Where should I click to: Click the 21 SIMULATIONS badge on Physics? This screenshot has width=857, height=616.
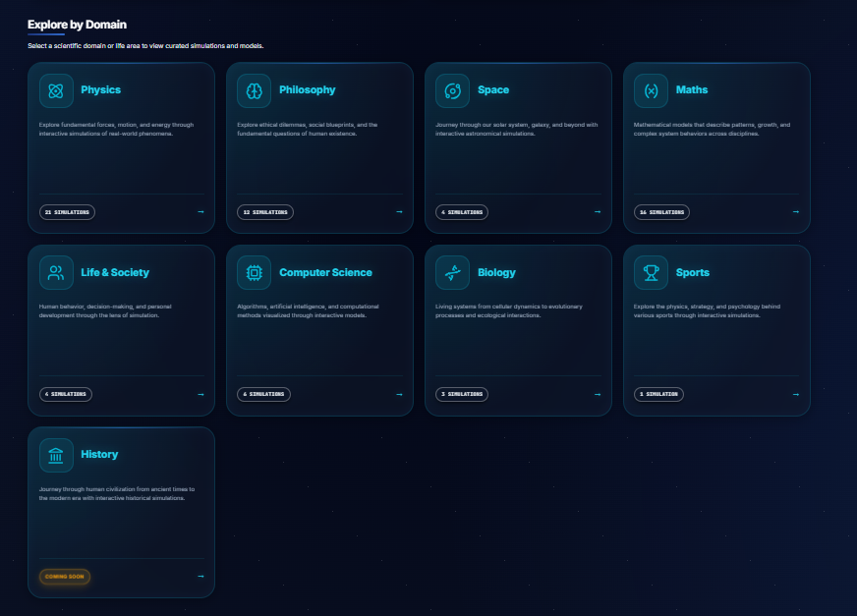[67, 211]
